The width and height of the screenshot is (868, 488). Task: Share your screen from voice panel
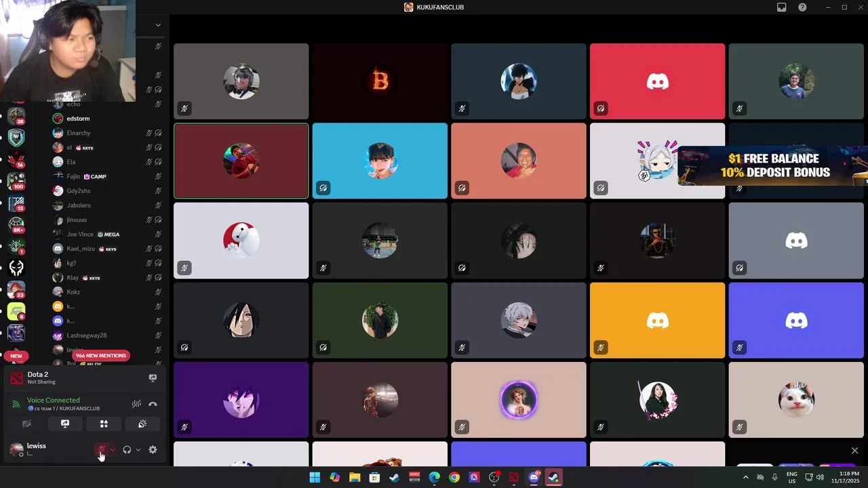pos(65,424)
